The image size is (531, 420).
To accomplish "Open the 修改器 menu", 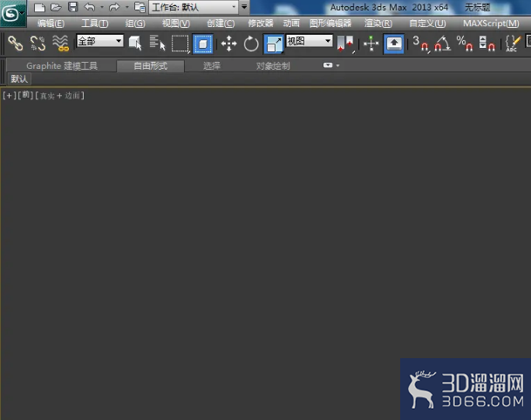I will tap(261, 24).
